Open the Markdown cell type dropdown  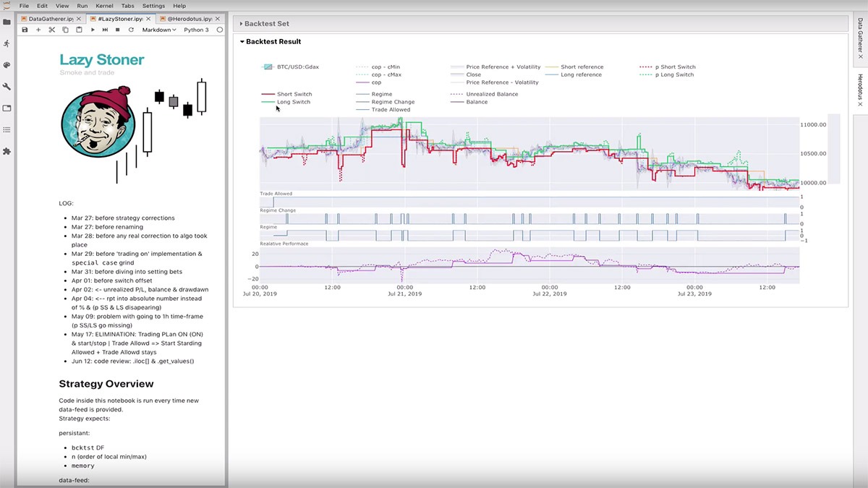[158, 30]
